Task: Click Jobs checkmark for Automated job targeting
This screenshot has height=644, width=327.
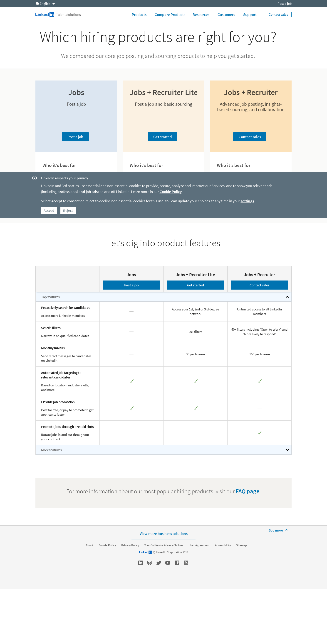Action: [x=131, y=381]
